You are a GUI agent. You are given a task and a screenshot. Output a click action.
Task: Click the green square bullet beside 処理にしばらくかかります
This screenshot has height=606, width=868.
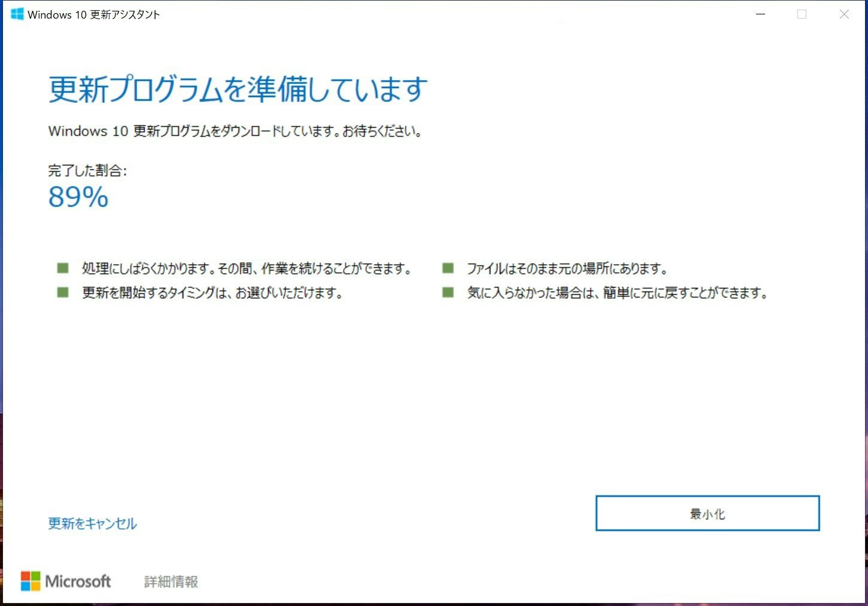[62, 268]
